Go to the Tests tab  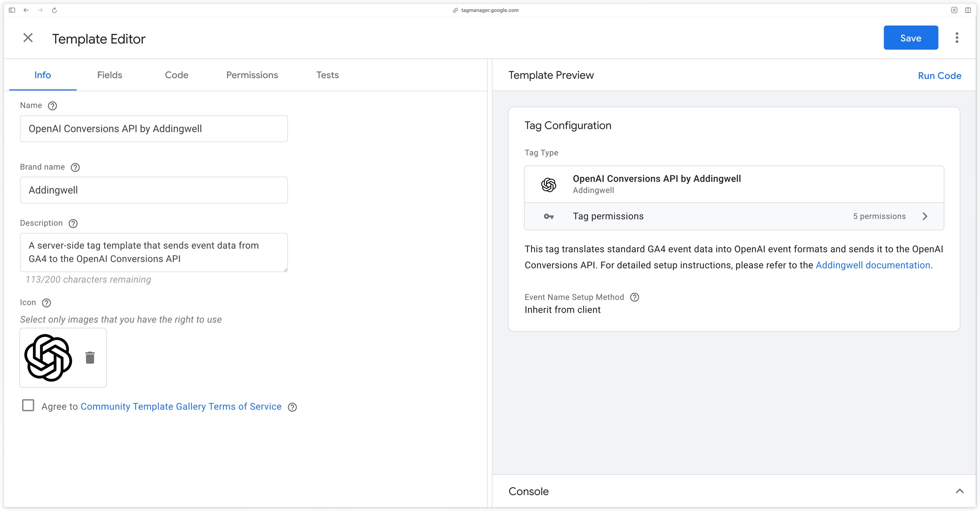tap(327, 75)
